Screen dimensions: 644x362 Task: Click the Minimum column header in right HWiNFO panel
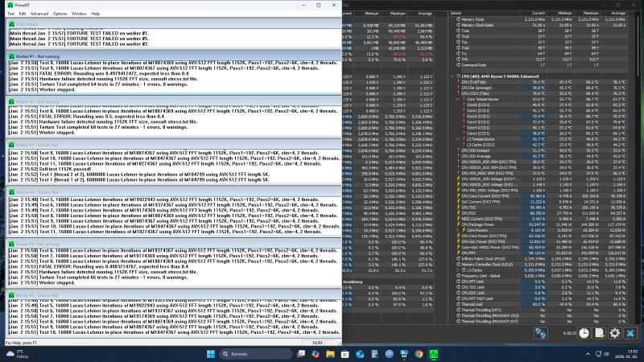560,13
